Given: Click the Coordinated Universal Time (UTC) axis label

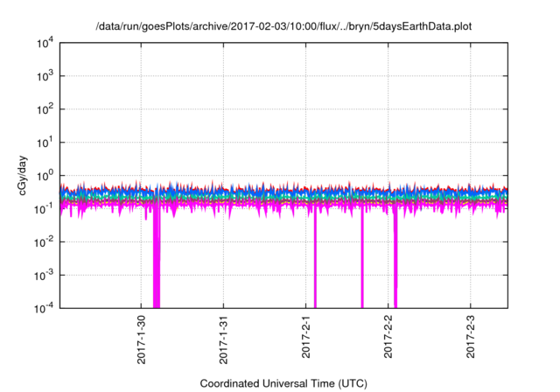Looking at the screenshot, I should pos(283,383).
